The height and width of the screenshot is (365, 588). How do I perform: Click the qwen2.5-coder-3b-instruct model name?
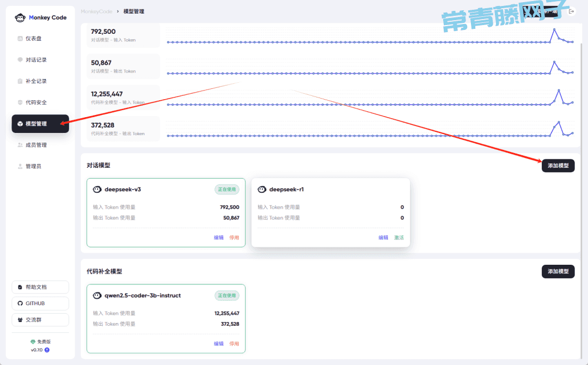tap(143, 296)
